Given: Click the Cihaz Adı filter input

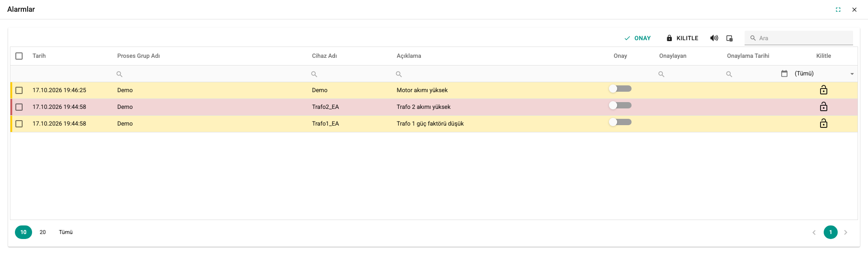Looking at the screenshot, I should coord(351,74).
